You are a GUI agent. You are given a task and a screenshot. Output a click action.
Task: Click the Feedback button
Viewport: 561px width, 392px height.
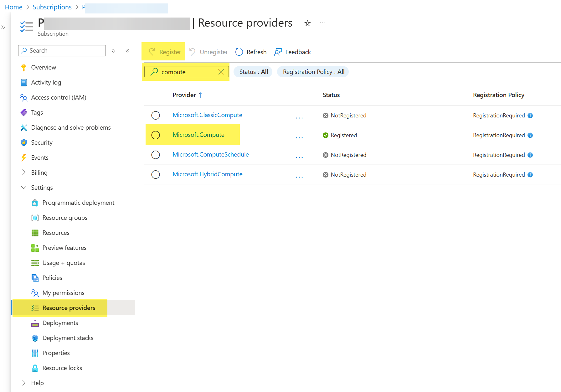coord(292,52)
